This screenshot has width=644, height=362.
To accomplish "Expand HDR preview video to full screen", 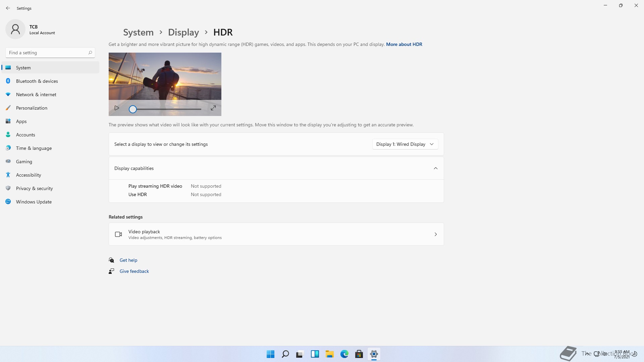I will 213,108.
